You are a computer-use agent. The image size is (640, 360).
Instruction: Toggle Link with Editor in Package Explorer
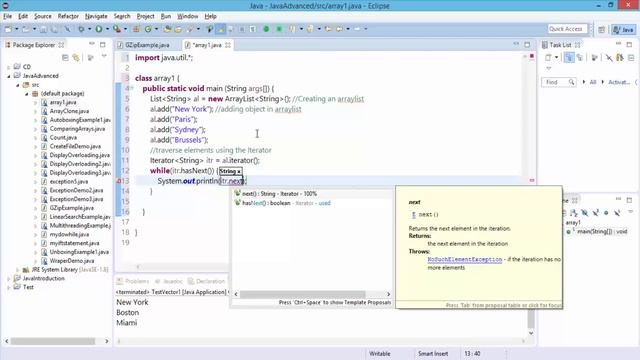pos(76,58)
